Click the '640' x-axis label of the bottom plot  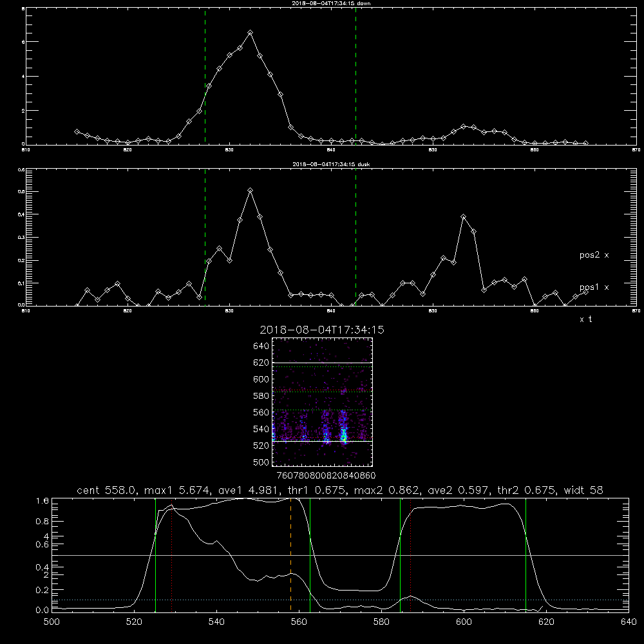[629, 622]
